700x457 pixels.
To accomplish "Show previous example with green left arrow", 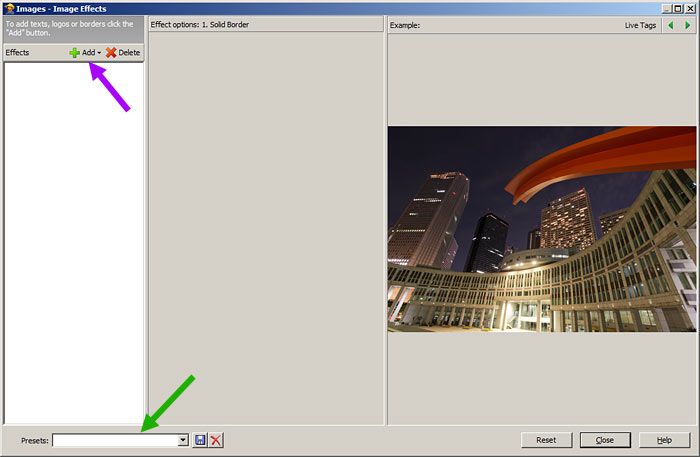I will pos(670,25).
